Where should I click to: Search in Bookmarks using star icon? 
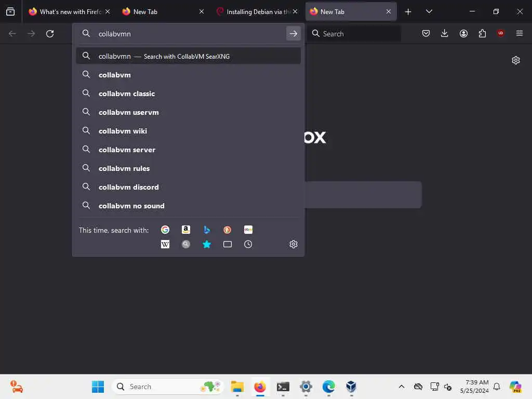coord(207,244)
